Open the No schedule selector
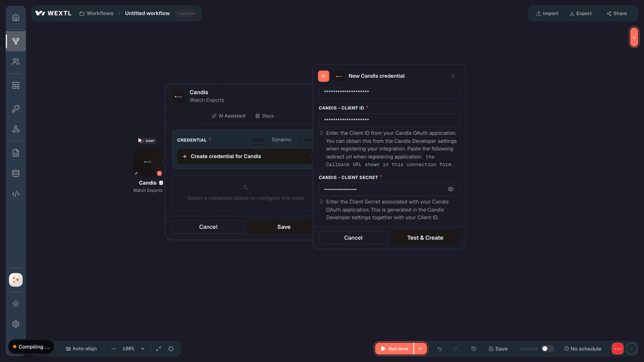 coord(583,349)
